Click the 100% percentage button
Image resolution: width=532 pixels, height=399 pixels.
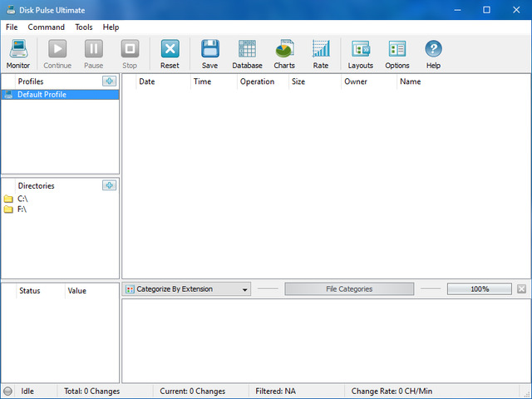pos(480,289)
